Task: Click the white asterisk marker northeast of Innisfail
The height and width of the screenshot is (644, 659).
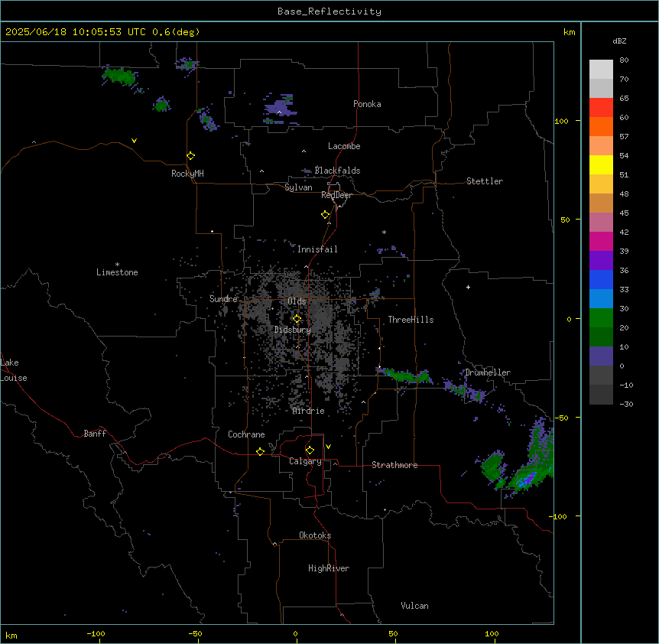Action: (384, 232)
